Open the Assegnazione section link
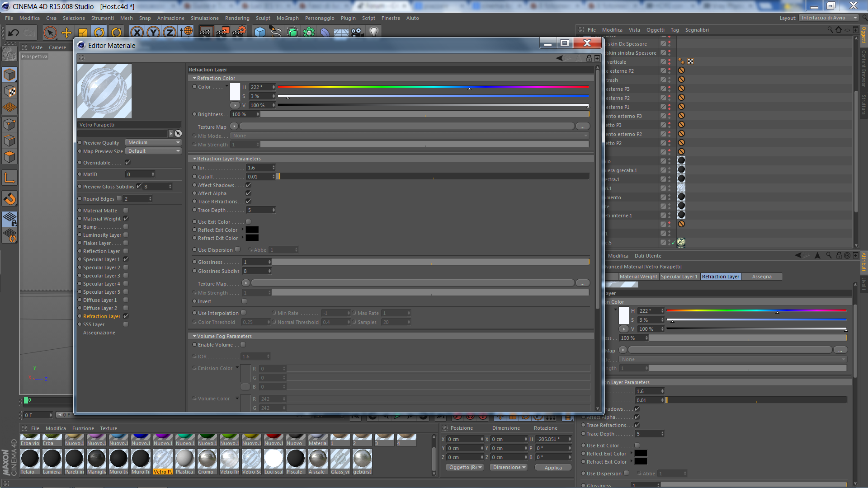 point(99,333)
